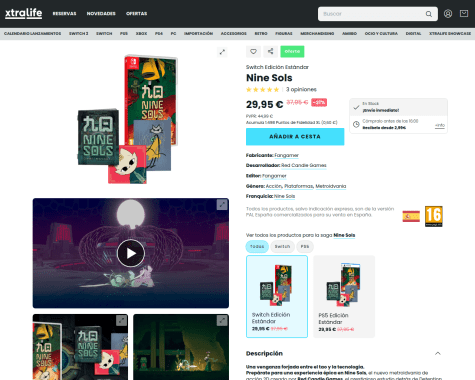Viewport: 475px width, 380px height.
Task: Open the Reservas menu
Action: (x=64, y=14)
